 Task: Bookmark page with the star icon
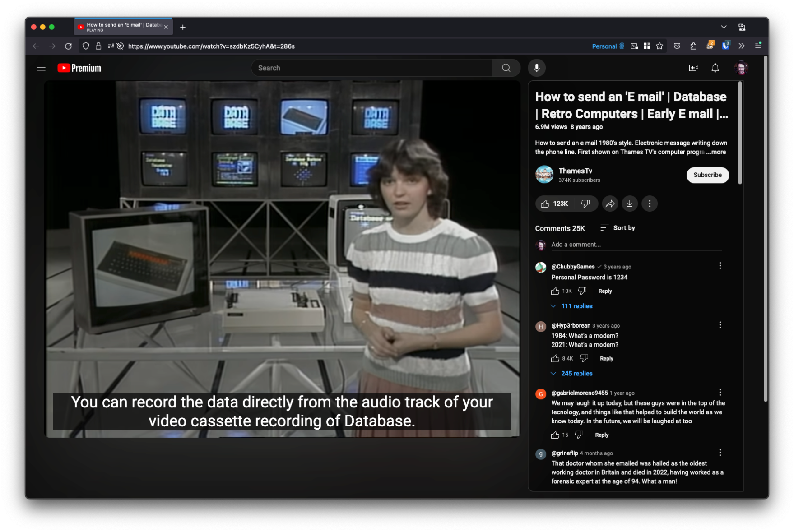pos(659,46)
